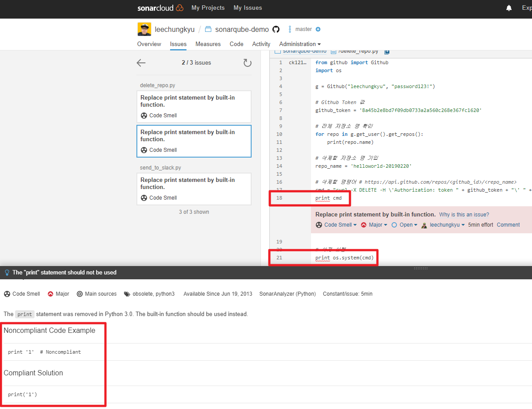Open the Major severity dropdown on issue
The image size is (532, 409).
coord(374,225)
